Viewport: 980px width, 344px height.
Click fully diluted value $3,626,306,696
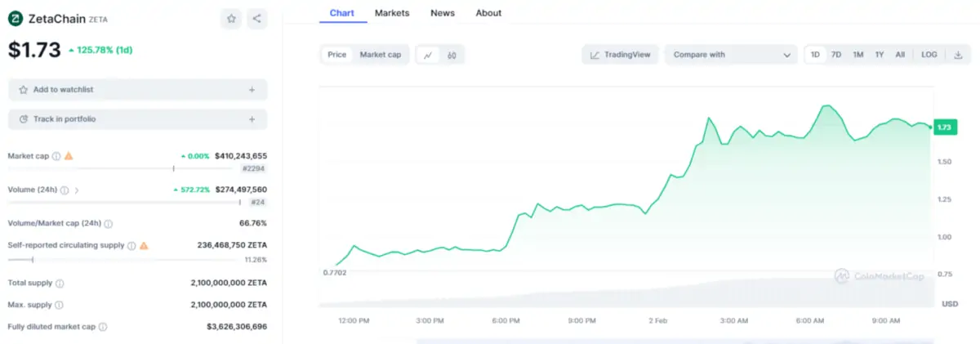tap(237, 327)
